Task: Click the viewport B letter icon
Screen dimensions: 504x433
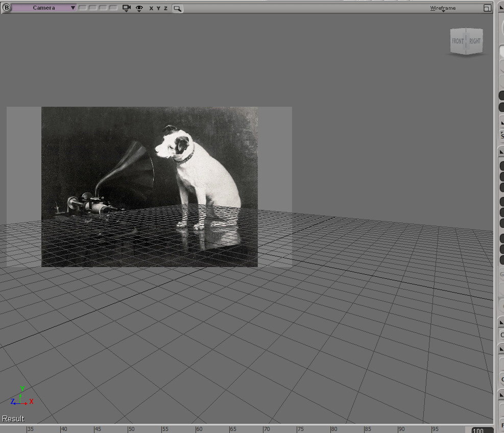Action: tap(7, 7)
